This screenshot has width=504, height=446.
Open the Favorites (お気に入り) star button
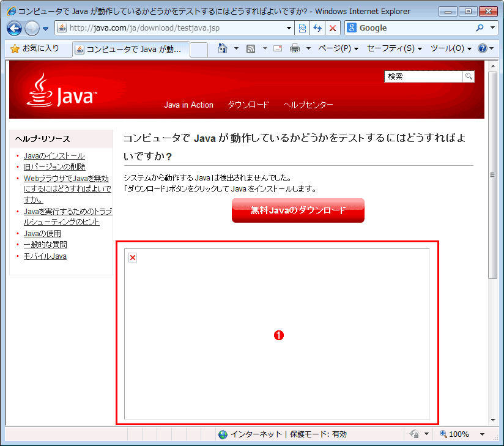click(x=35, y=48)
